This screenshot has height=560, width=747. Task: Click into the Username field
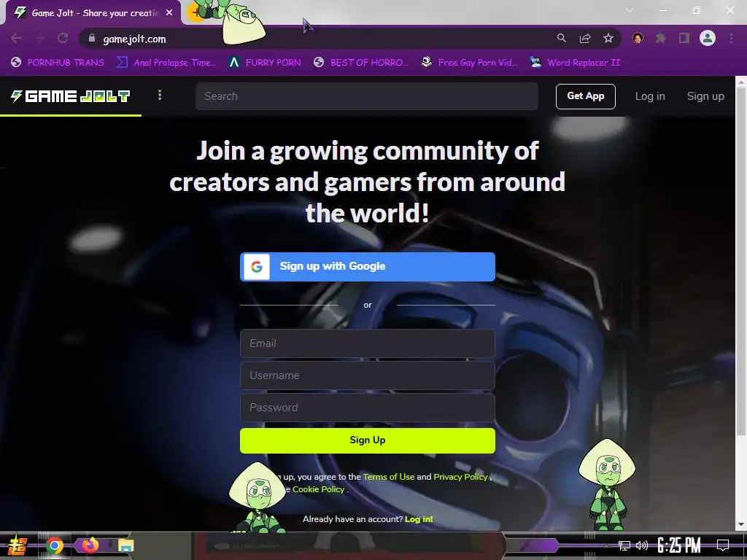tap(368, 376)
